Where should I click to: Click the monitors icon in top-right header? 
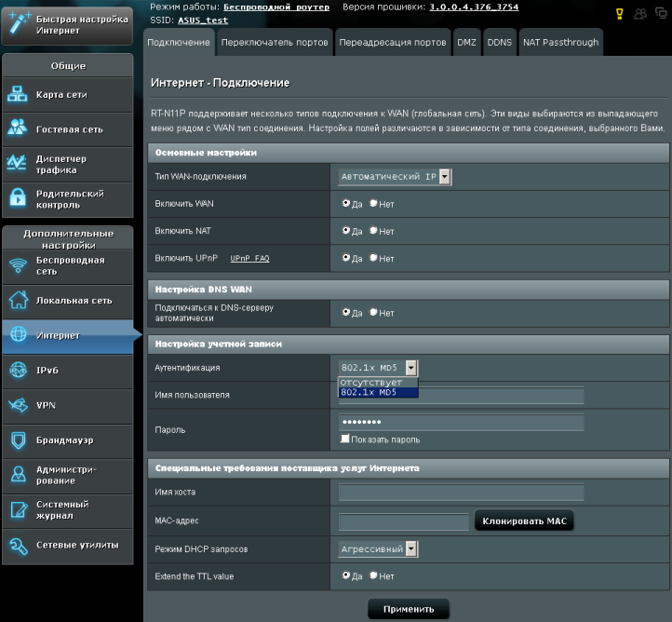point(661,13)
